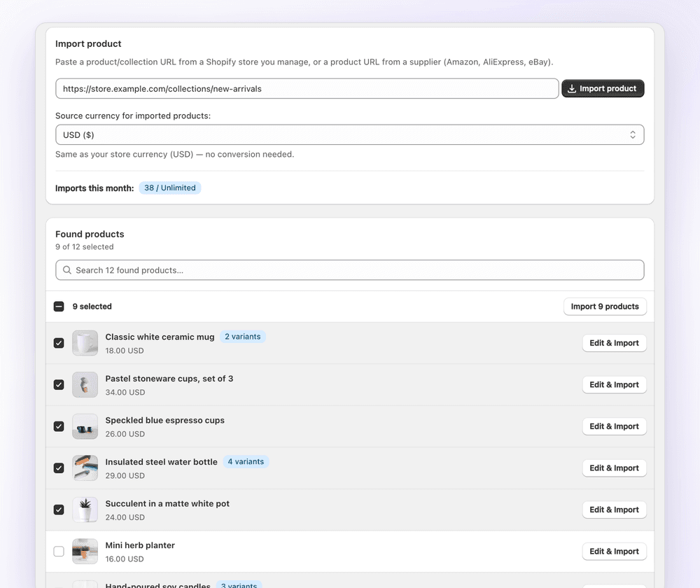Edit & Import Speckled blue espresso cups
The width and height of the screenshot is (700, 588).
click(x=615, y=426)
